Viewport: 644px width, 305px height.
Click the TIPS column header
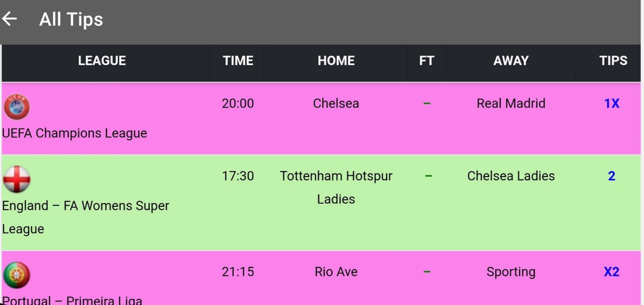pyautogui.click(x=613, y=61)
